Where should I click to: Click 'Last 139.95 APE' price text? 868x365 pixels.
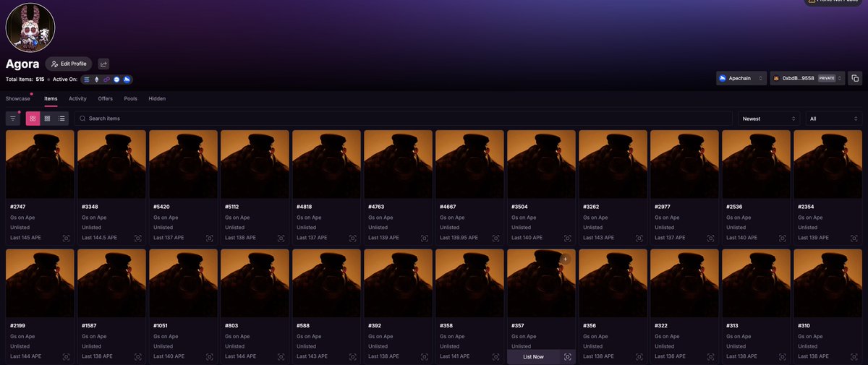(x=460, y=238)
